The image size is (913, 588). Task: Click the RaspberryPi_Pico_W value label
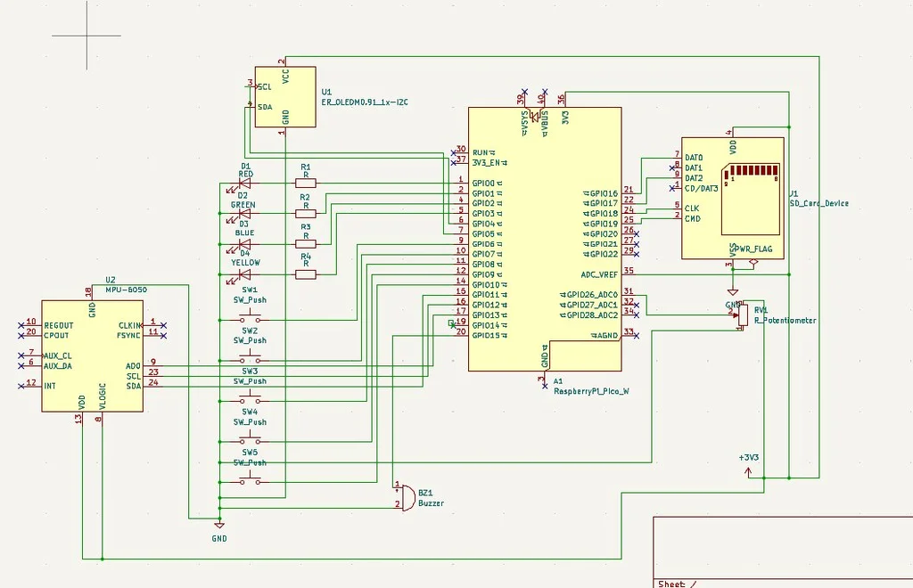pyautogui.click(x=591, y=391)
